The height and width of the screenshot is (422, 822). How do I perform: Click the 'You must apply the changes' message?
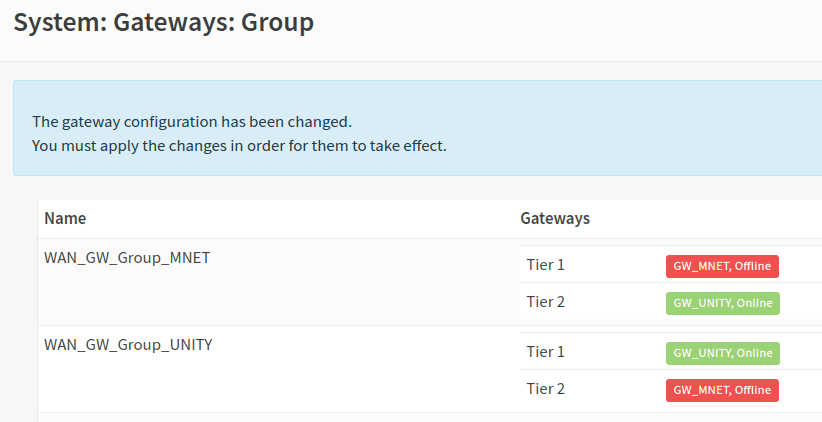click(239, 146)
